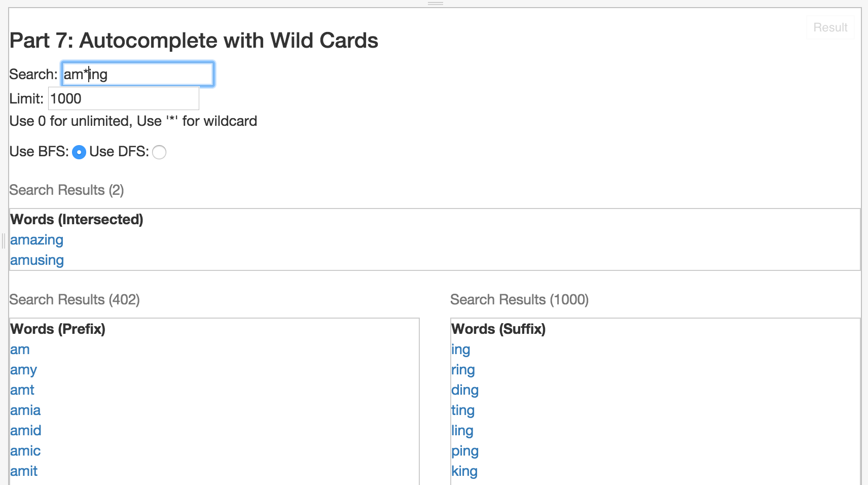Click the Result button
The image size is (868, 485).
830,27
